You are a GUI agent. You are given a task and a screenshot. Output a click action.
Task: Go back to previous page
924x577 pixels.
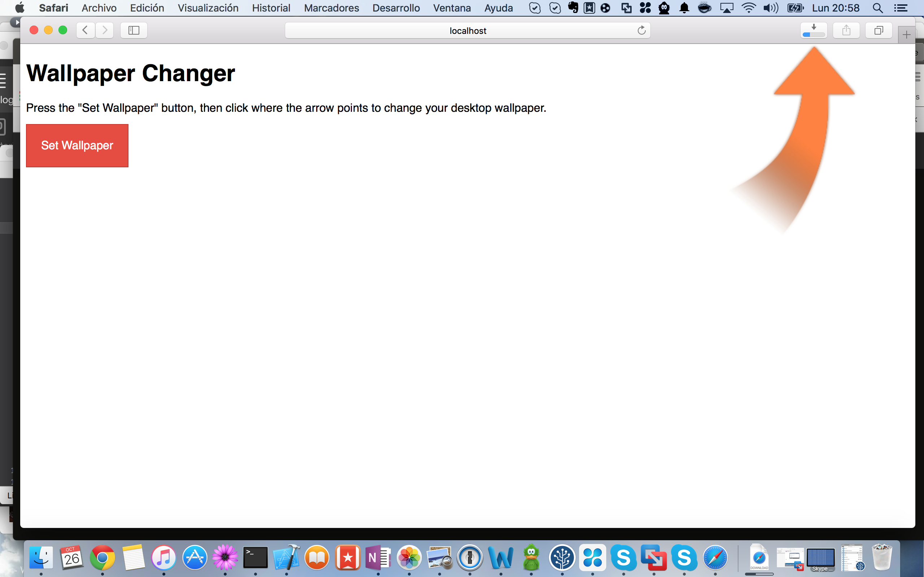86,30
